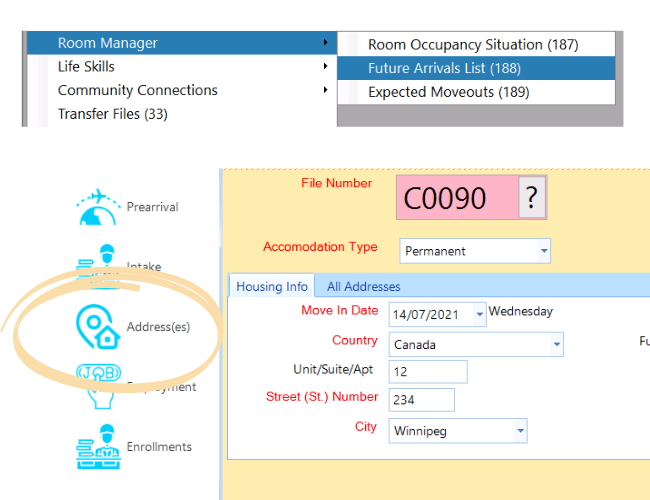Open the Enrollments icon
Viewport: 650px width, 500px height.
pos(99,446)
